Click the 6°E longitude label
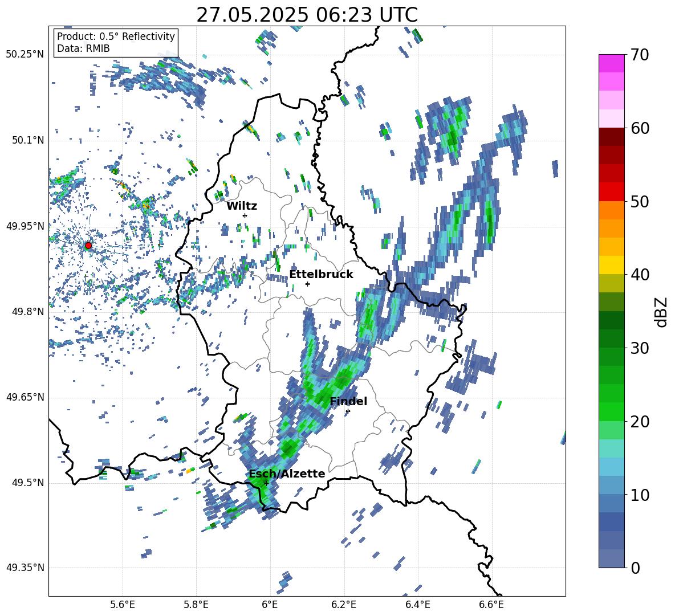This screenshot has height=616, width=675. [270, 605]
